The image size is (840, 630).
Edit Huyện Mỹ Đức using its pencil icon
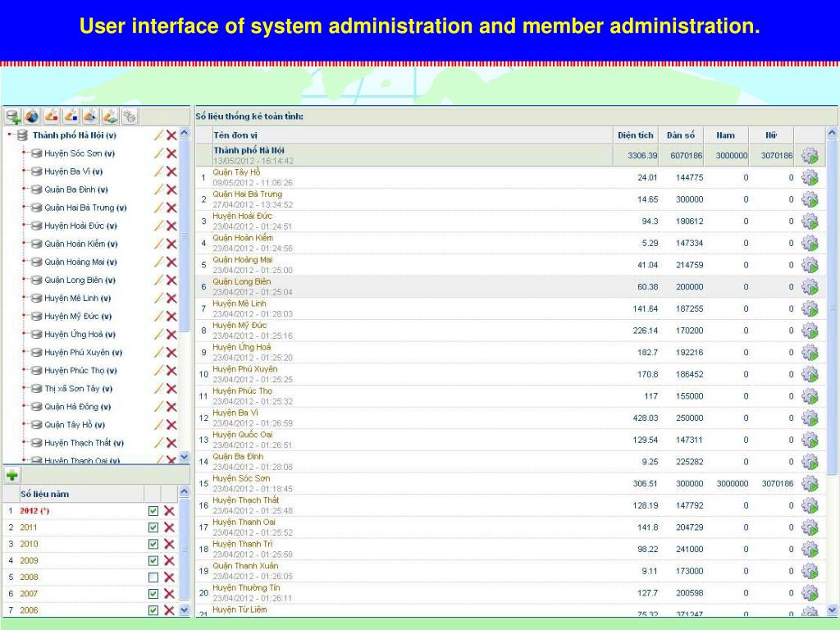tap(158, 316)
